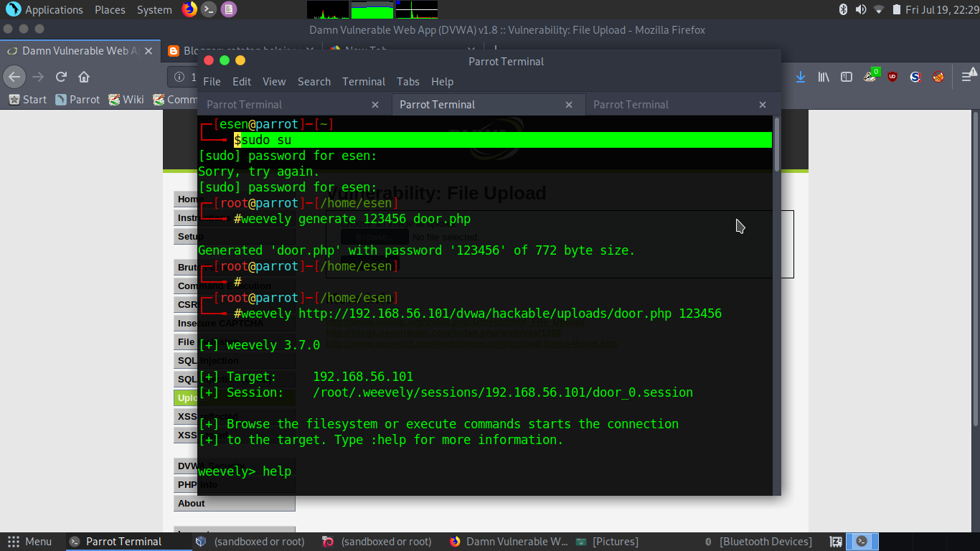Open the bottom panel Menu button
The image size is (980, 551).
[x=30, y=542]
